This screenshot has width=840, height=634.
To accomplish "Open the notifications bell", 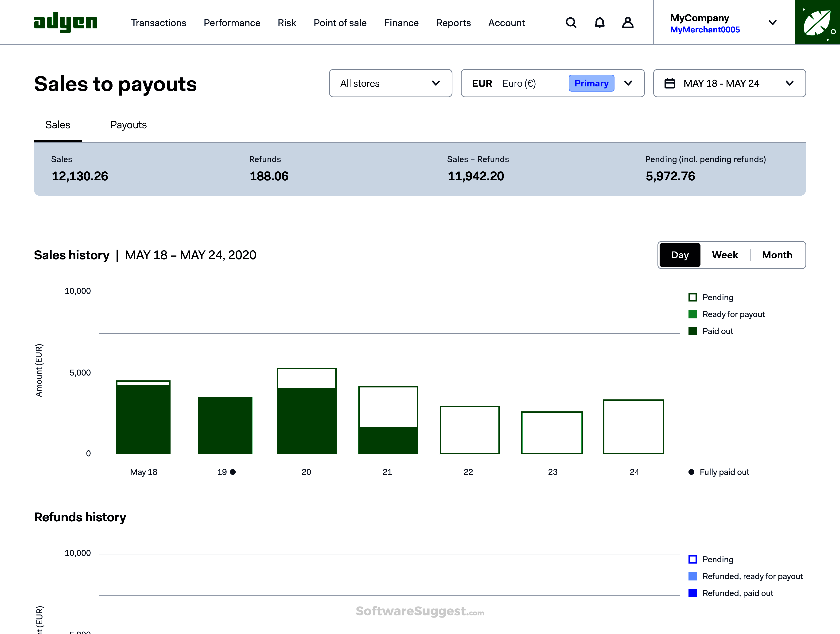I will [599, 22].
